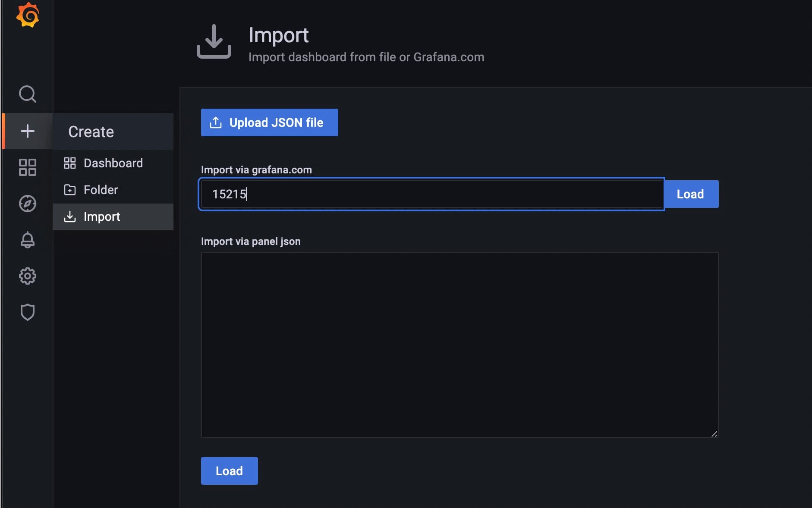The width and height of the screenshot is (812, 508).
Task: Focus the grafana.com ID input field
Action: point(431,194)
